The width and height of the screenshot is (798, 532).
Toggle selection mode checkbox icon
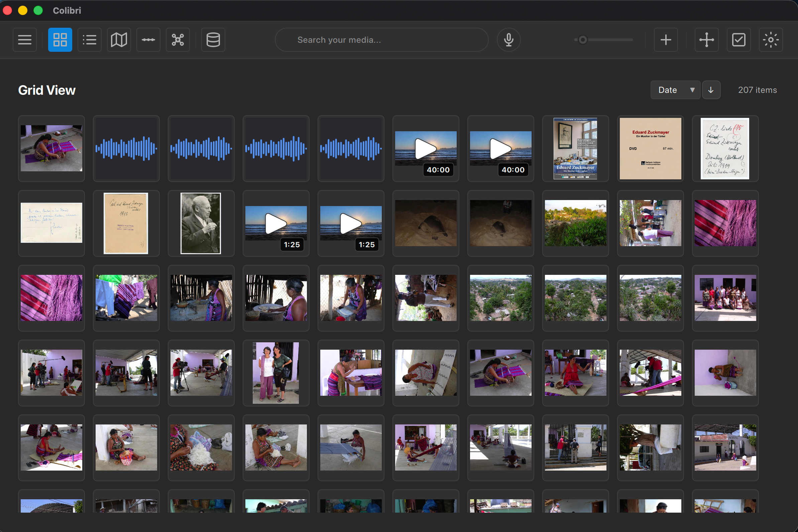tap(738, 40)
